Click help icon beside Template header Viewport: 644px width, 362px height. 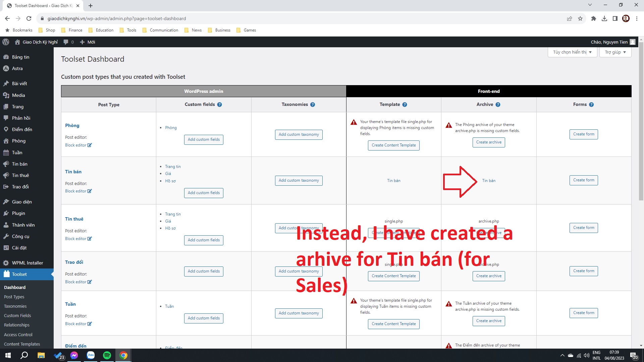point(405,105)
